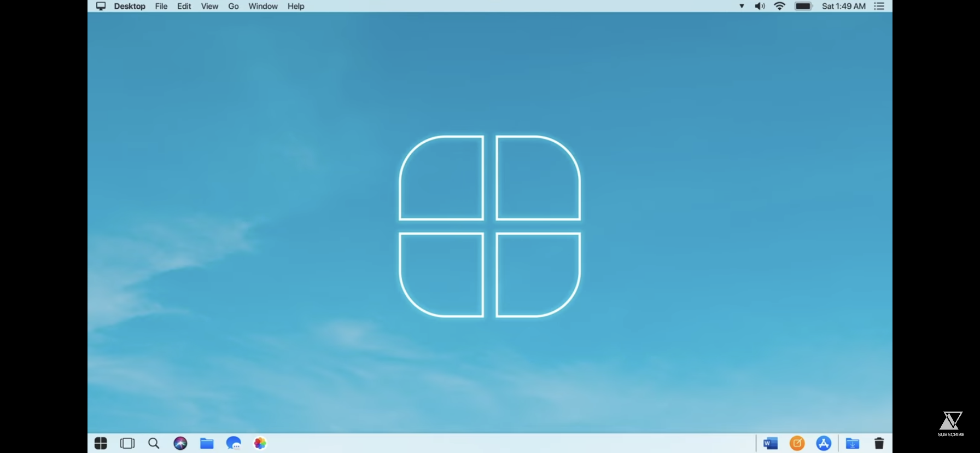Open the Edit menu
The image size is (980, 453).
tap(184, 6)
